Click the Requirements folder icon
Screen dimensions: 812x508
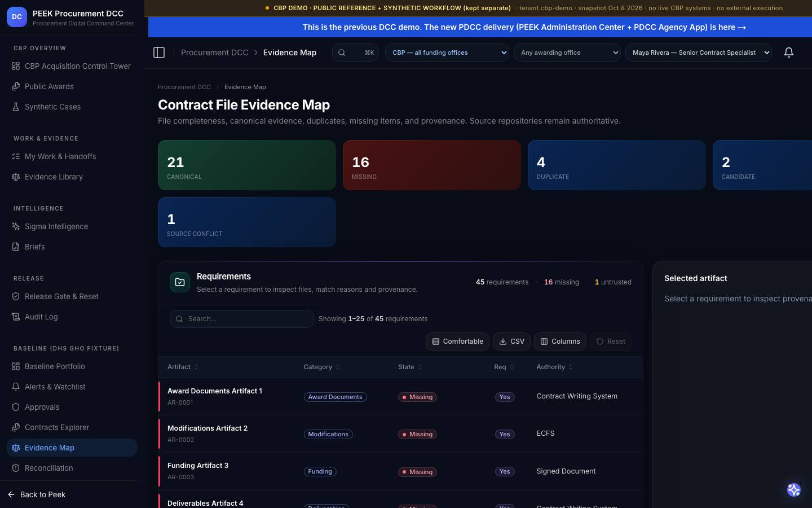click(x=180, y=282)
